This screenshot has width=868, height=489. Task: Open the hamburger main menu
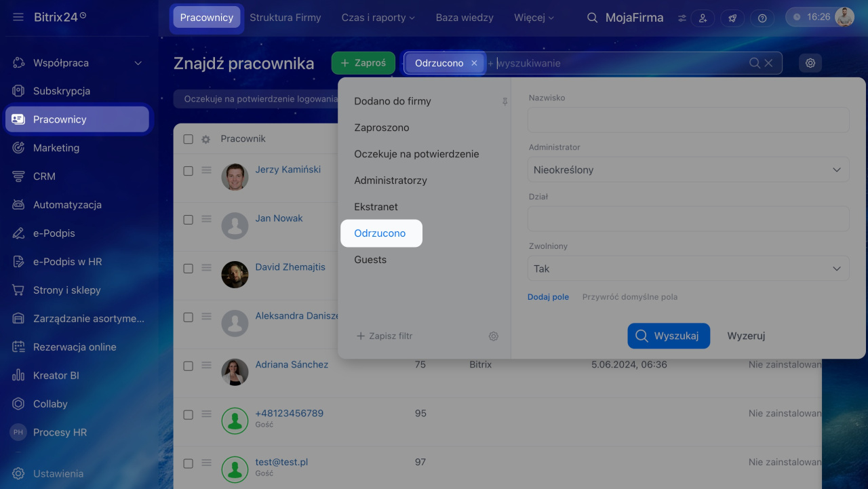[18, 17]
